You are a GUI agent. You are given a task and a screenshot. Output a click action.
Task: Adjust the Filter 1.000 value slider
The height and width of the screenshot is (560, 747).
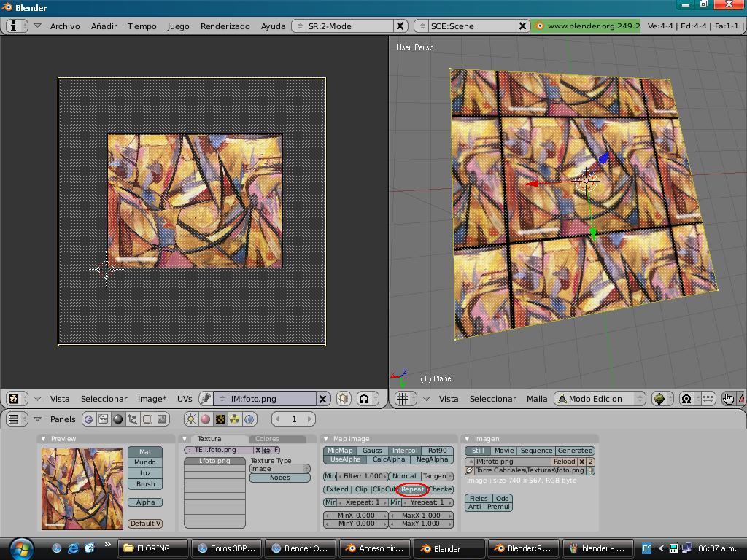pyautogui.click(x=362, y=476)
